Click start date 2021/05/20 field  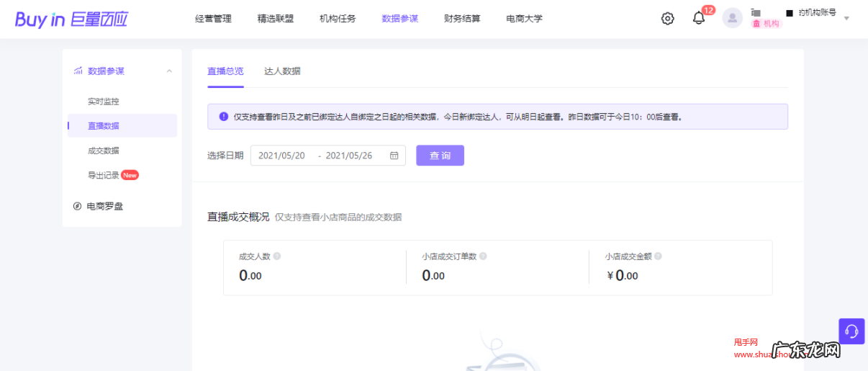click(x=281, y=156)
